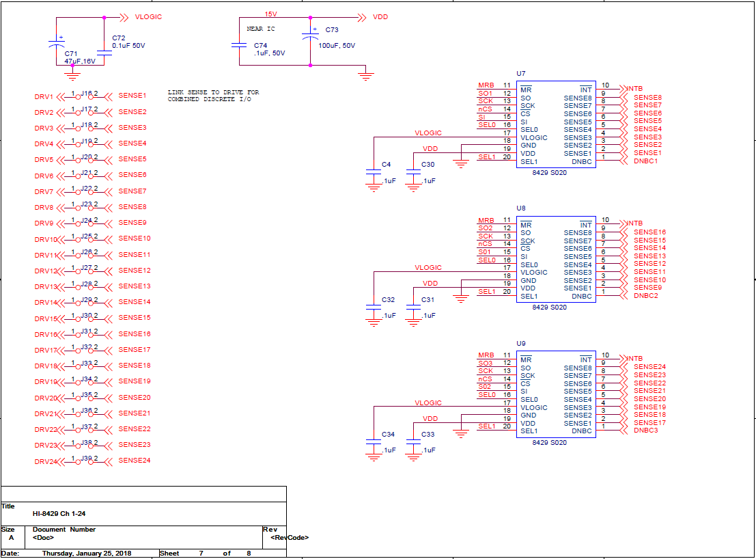Select the U7 8429 IC body
This screenshot has width=756, height=559.
coord(556,124)
